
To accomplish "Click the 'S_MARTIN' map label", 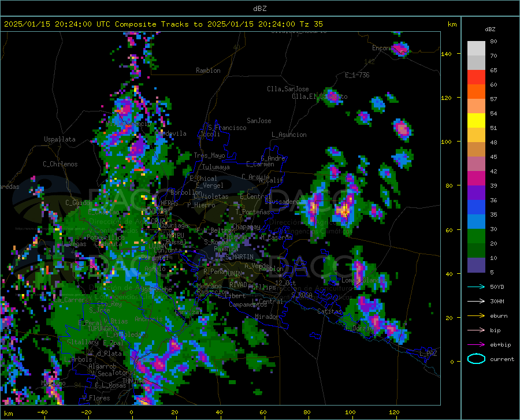I will (239, 257).
